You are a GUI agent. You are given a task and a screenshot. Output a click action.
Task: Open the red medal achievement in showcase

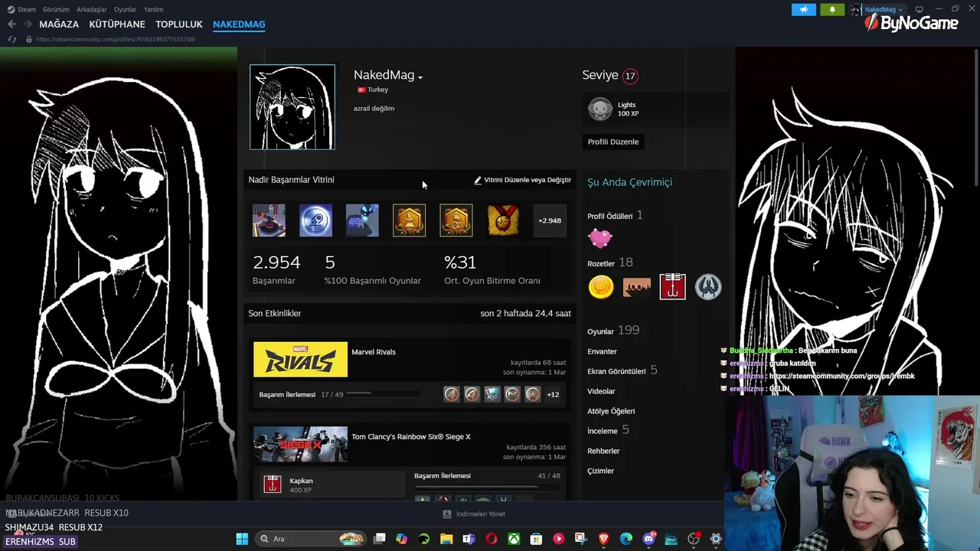[503, 220]
